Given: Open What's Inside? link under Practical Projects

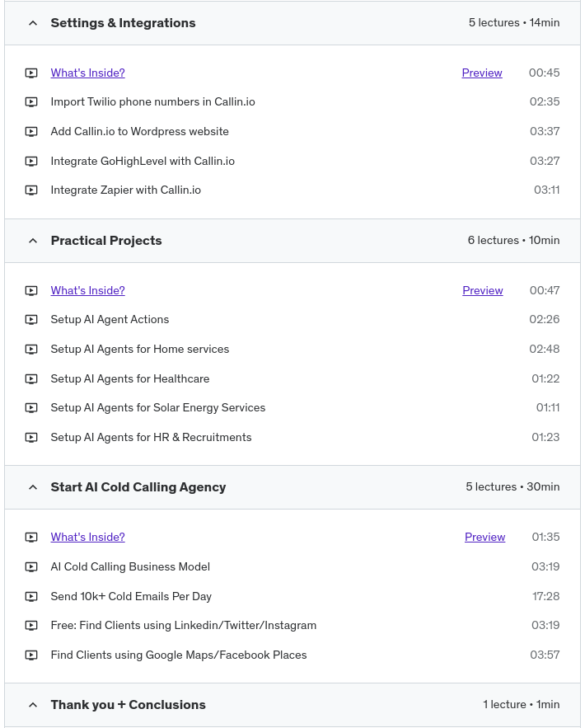Looking at the screenshot, I should pyautogui.click(x=87, y=290).
